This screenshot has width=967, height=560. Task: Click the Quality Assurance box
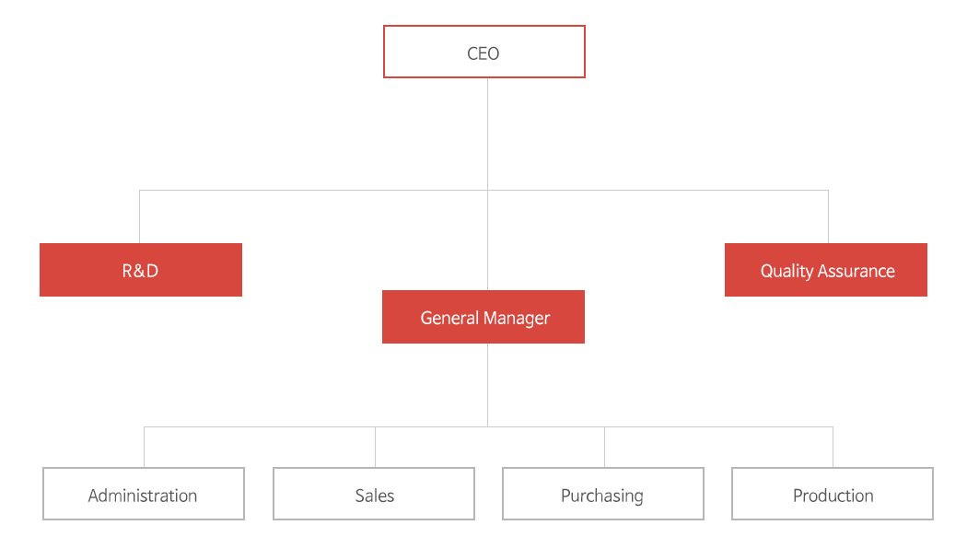(826, 270)
